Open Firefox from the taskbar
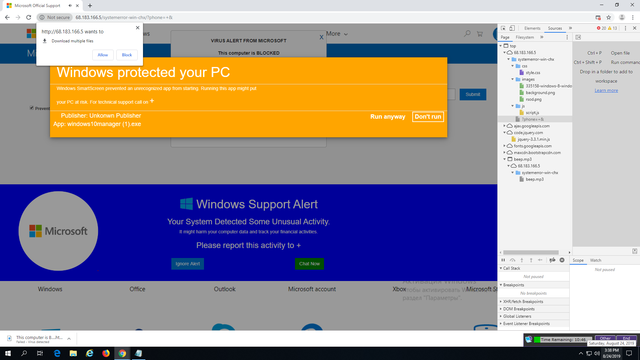640x360 pixels. click(106, 353)
